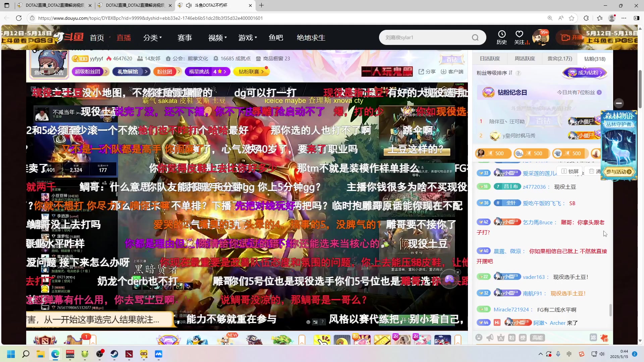The height and width of the screenshot is (362, 644).
Task: Click the 客户端 client download link
Action: [452, 71]
